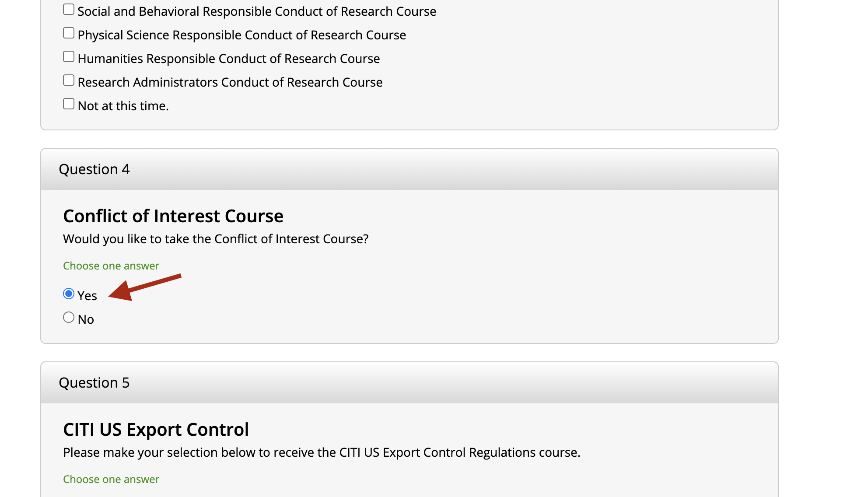This screenshot has height=497, width=868.
Task: Click the 'Physical Science Responsible Conduct' label text
Action: (241, 35)
